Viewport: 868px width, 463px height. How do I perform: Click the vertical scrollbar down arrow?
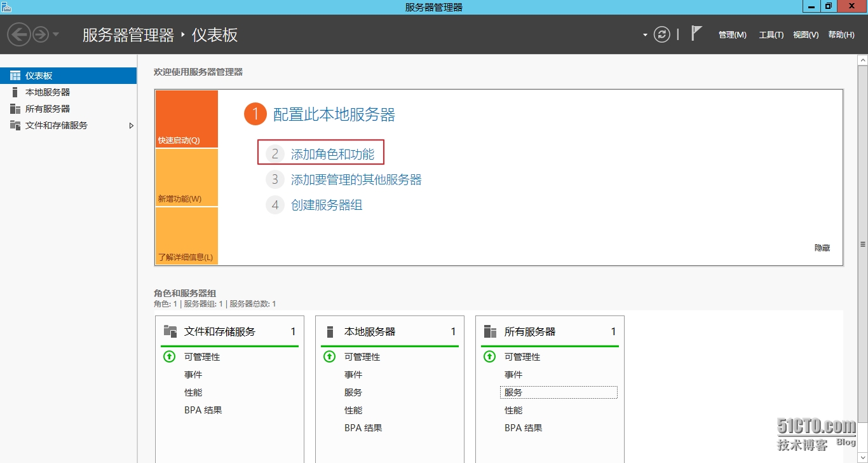(862, 458)
